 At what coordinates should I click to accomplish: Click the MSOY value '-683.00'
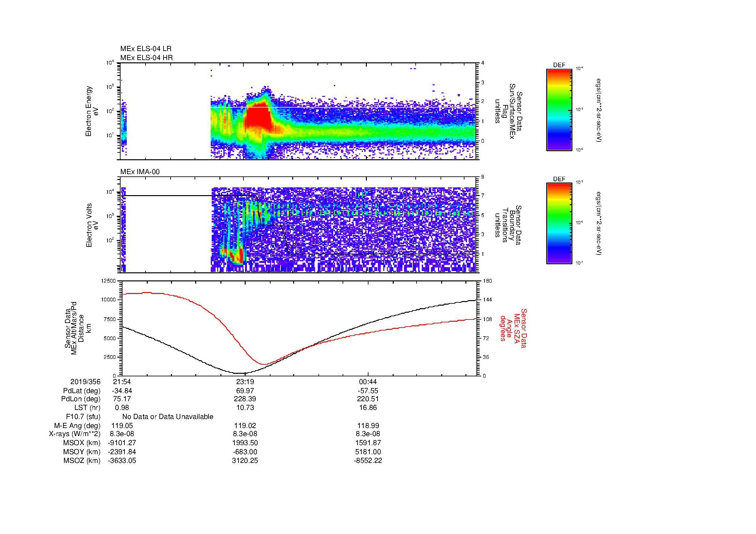click(x=245, y=452)
